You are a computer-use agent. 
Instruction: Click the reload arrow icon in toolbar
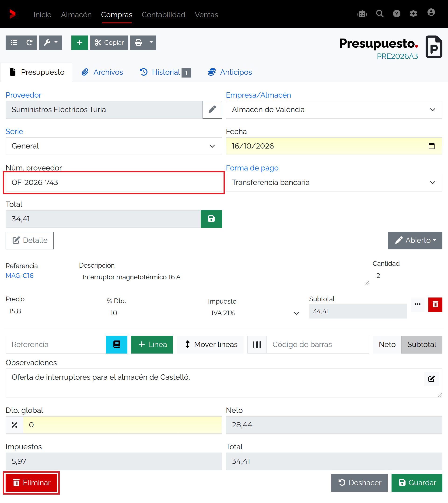tap(29, 43)
